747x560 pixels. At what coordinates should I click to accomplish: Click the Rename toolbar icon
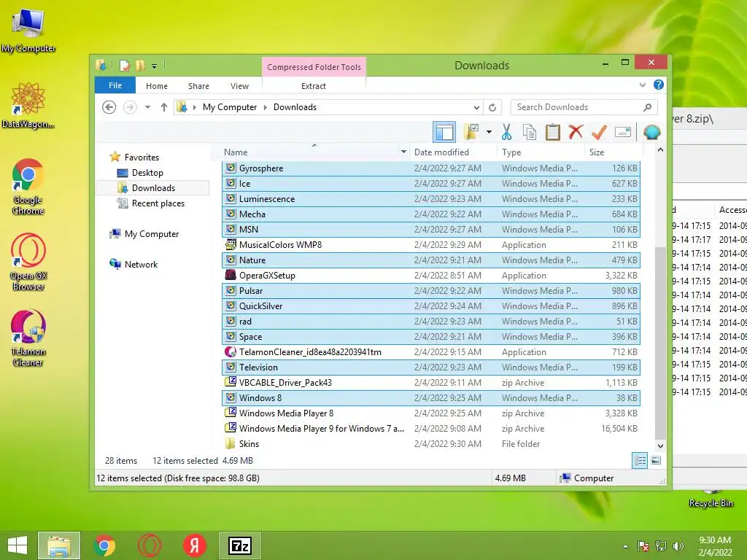(623, 132)
